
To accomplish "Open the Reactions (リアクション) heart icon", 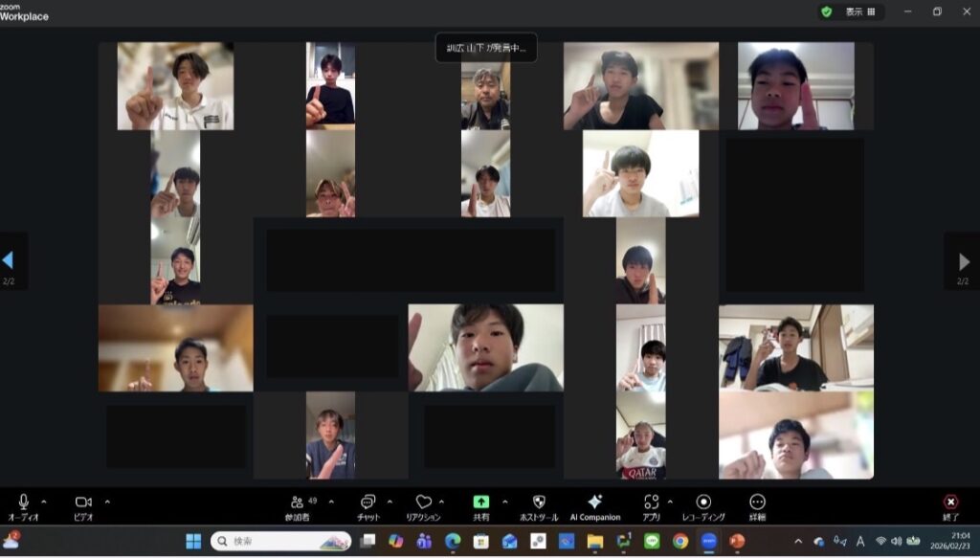I will pos(423,502).
